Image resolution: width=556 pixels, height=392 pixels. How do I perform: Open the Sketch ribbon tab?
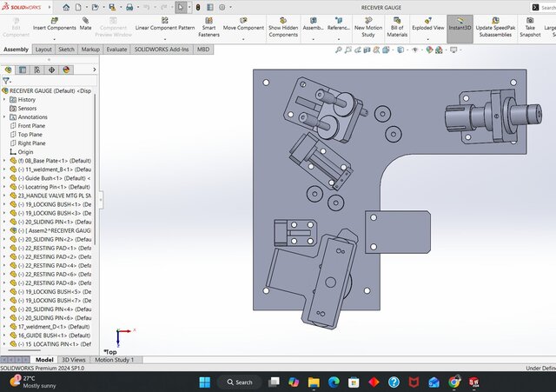point(66,50)
